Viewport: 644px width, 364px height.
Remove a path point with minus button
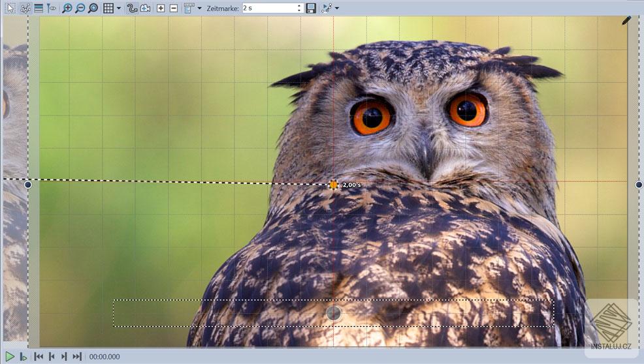(x=174, y=8)
